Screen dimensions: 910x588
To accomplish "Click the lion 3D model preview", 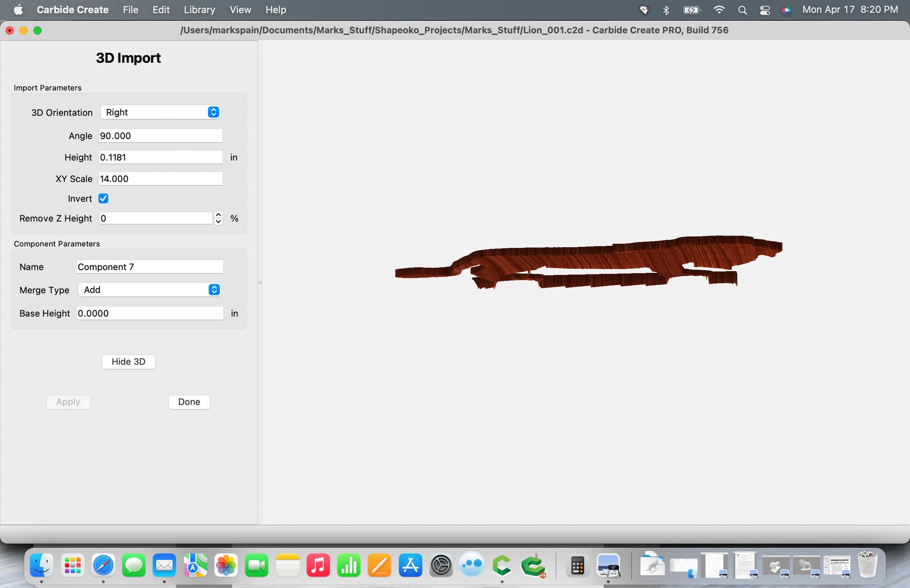I will [589, 262].
